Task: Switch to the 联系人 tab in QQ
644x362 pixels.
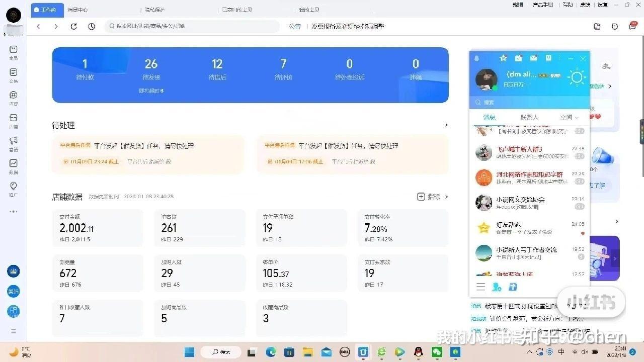Action: click(x=529, y=117)
